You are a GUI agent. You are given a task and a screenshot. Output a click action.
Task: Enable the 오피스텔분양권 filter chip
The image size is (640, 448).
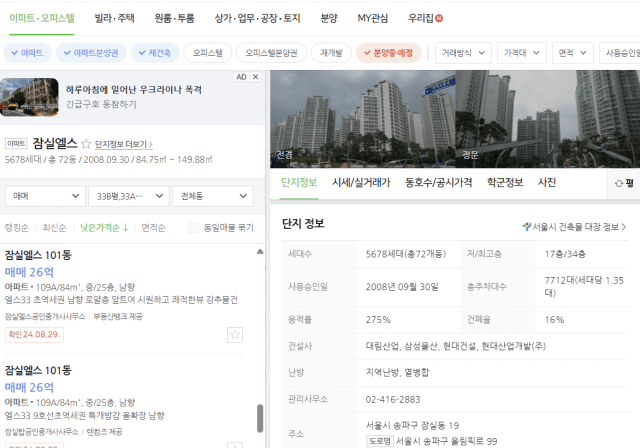[271, 53]
